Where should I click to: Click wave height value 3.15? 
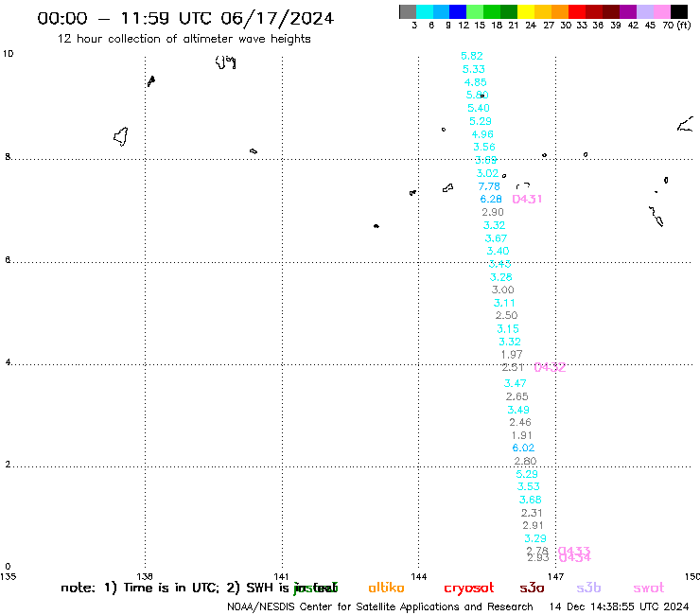click(508, 328)
